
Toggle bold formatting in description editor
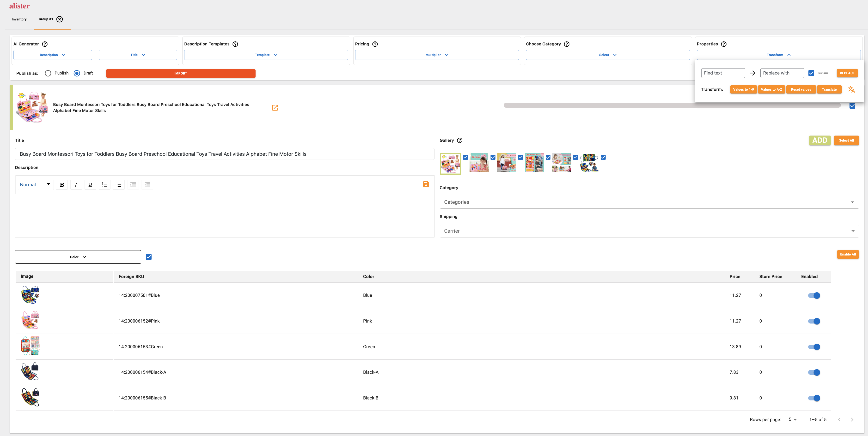click(x=62, y=185)
